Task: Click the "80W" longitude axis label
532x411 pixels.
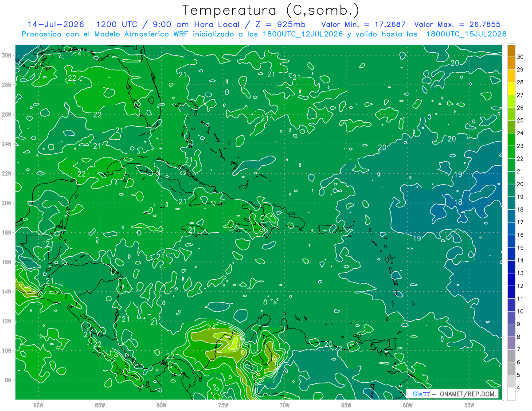Action: [x=161, y=405]
